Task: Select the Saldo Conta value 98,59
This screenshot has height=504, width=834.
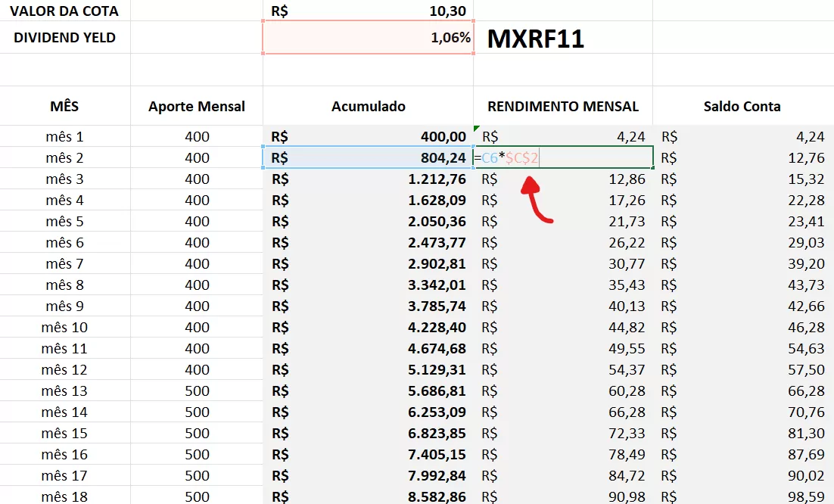Action: (742, 497)
